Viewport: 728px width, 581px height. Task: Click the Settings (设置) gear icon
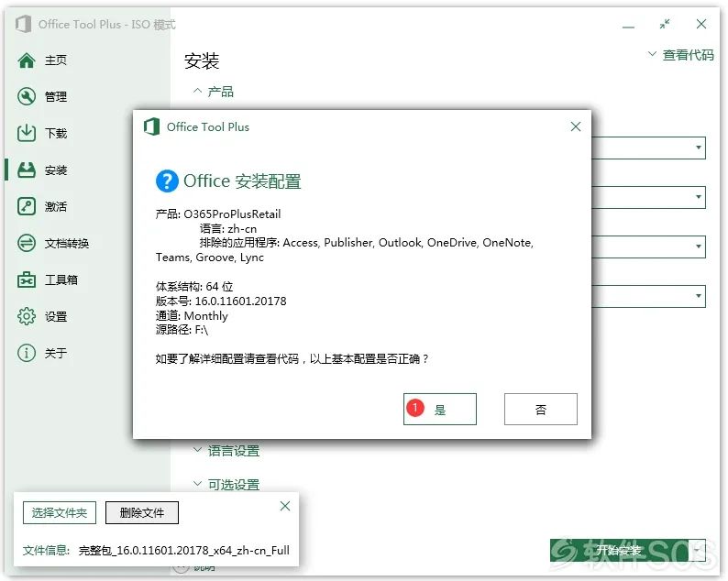click(x=27, y=316)
